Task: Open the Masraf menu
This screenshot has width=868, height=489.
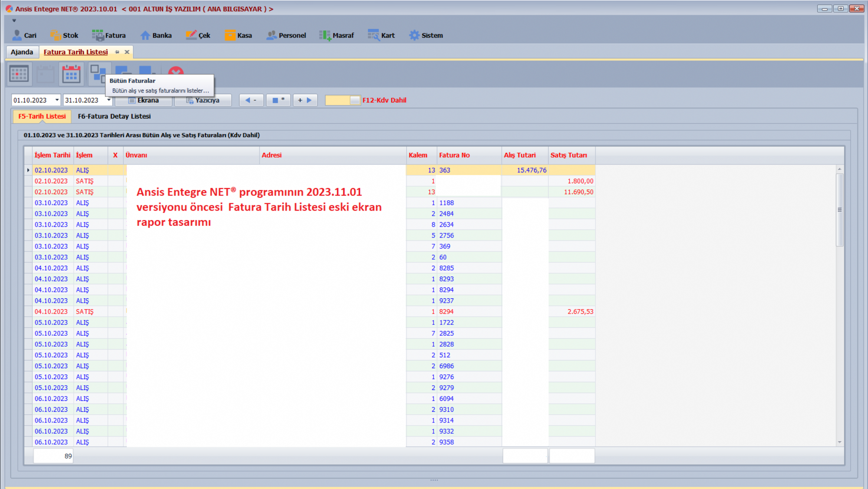Action: 337,35
